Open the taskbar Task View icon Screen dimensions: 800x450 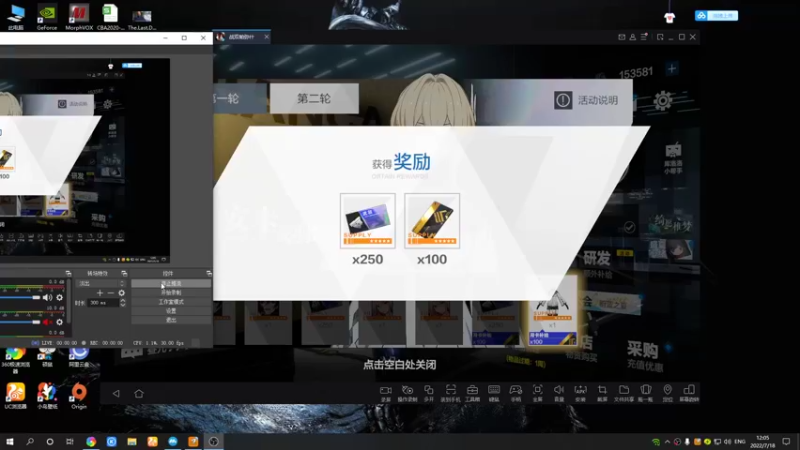(x=70, y=441)
